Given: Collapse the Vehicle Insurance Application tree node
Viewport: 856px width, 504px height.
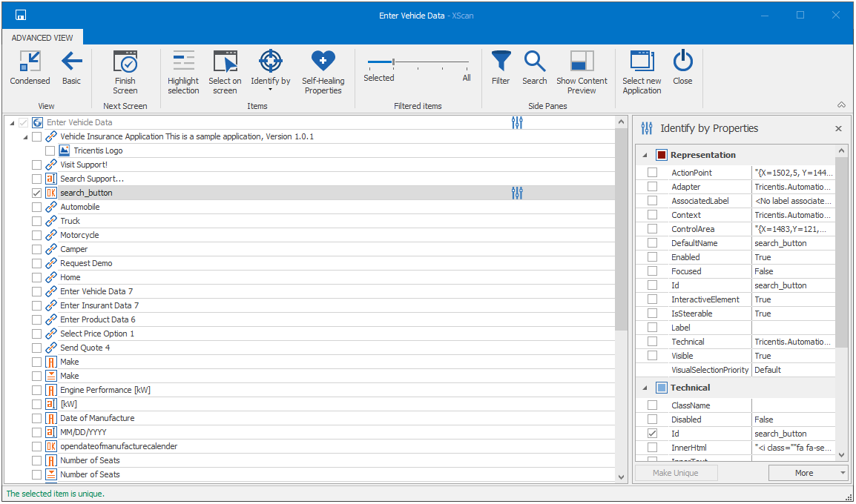Looking at the screenshot, I should pos(24,137).
